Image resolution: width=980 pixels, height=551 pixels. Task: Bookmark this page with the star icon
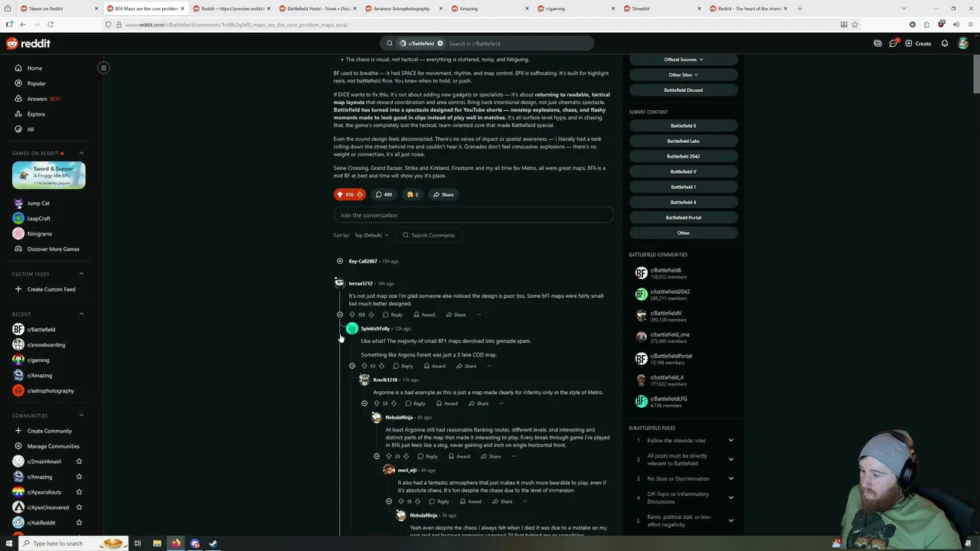point(855,24)
